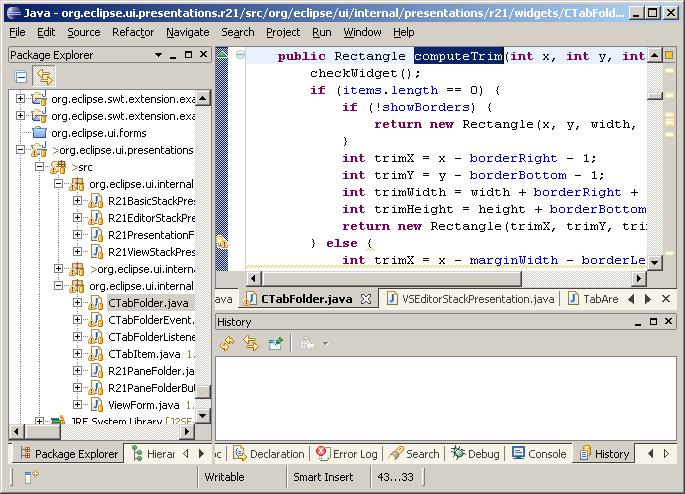Image resolution: width=685 pixels, height=494 pixels.
Task: Select the Debug view tab
Action: tap(475, 454)
